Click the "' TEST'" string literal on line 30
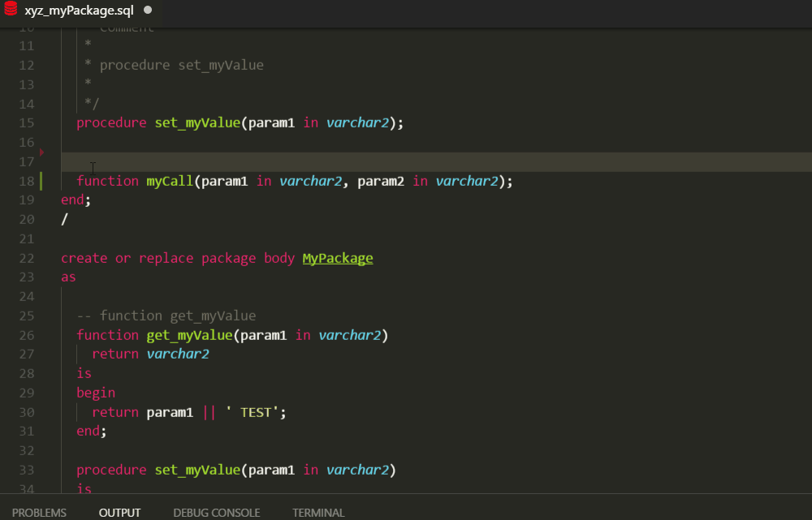Screen dimensions: 812x520 [253, 412]
